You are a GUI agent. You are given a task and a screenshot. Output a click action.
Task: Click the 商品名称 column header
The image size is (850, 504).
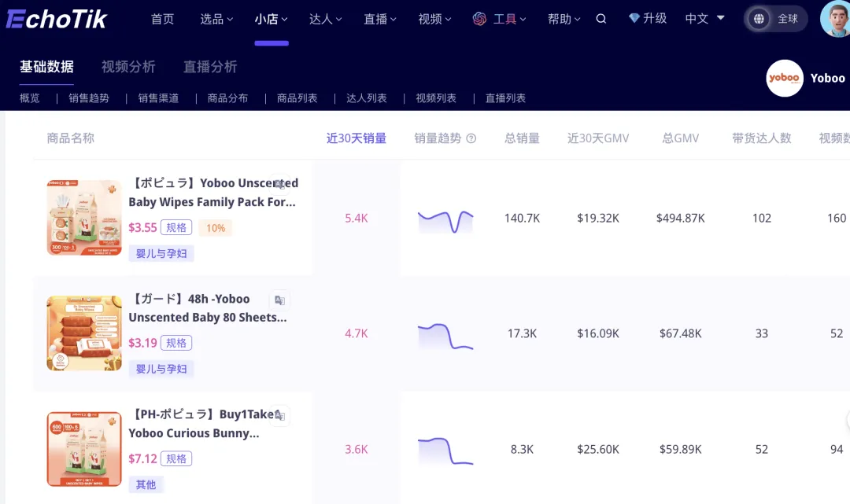(71, 138)
